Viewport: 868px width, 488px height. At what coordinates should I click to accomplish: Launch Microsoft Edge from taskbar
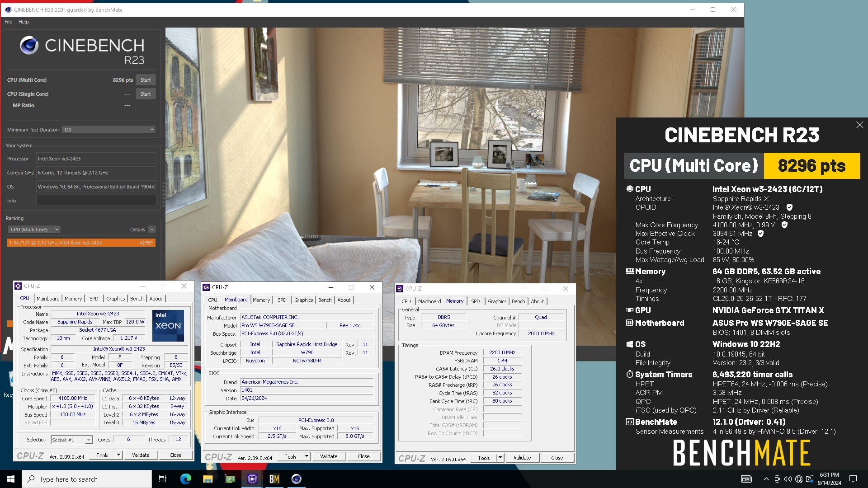(185, 479)
